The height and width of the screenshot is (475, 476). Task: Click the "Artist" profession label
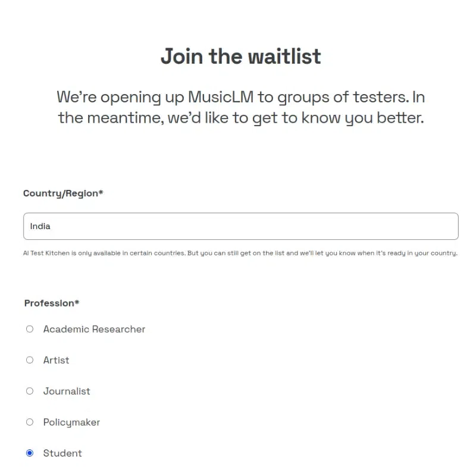(56, 360)
